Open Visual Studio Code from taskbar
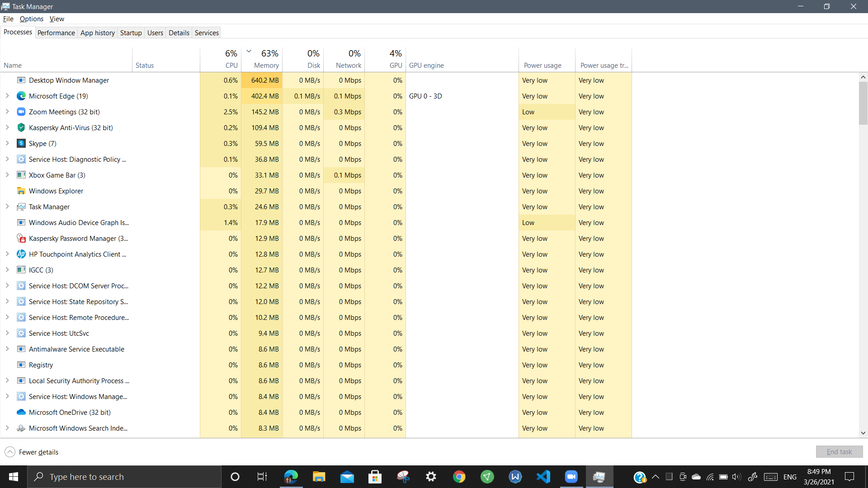 [x=543, y=477]
